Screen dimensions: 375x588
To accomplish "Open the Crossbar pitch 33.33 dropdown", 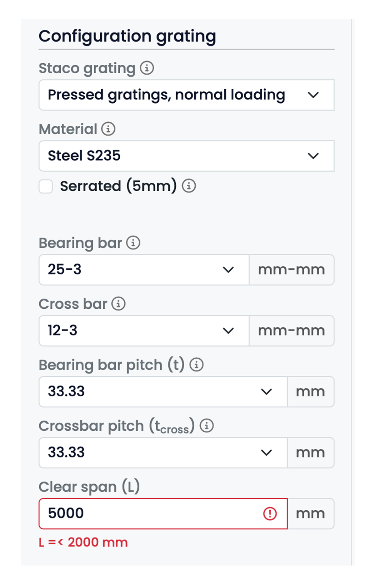I will pos(162,452).
